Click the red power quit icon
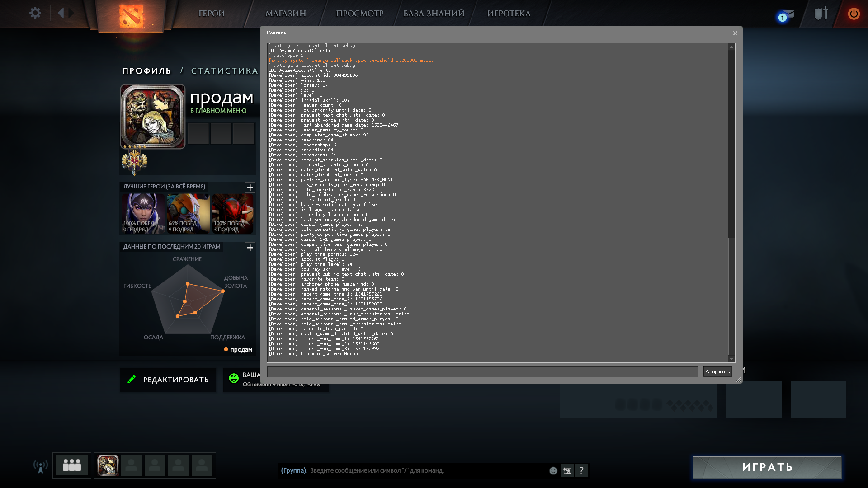 click(854, 14)
